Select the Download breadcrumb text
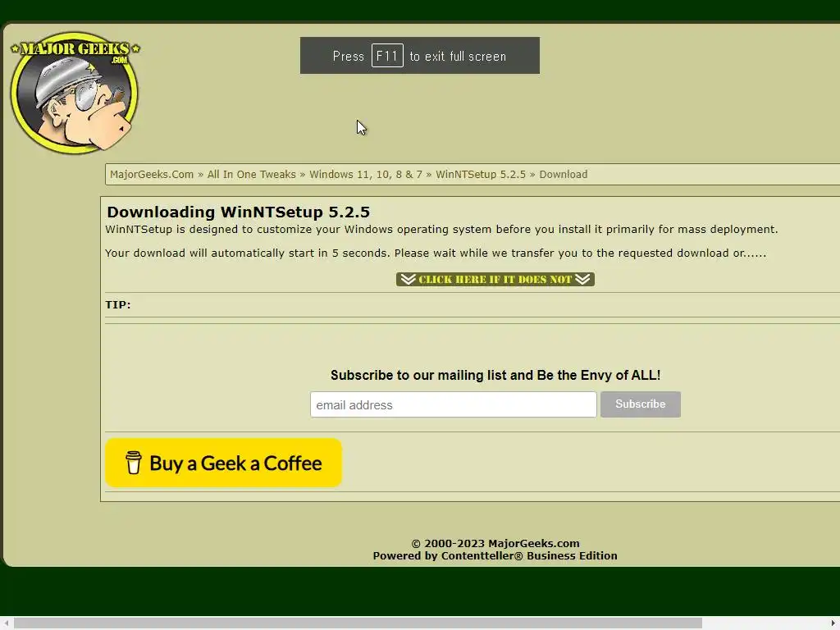 (x=563, y=175)
